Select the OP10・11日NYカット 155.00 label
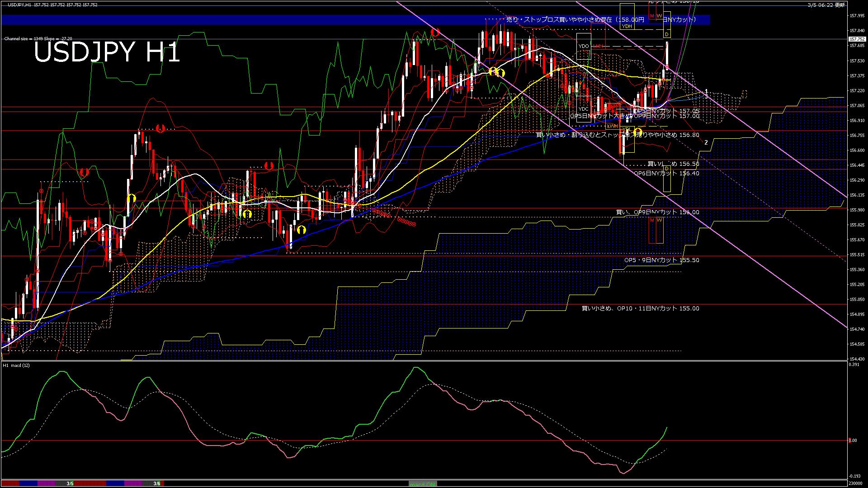868x488 pixels. pyautogui.click(x=640, y=309)
